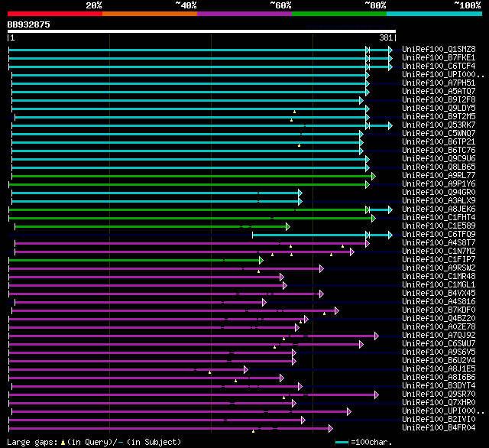Select the UniRef100_C1FHT4 label
This screenshot has width=489, height=448.
pos(439,217)
